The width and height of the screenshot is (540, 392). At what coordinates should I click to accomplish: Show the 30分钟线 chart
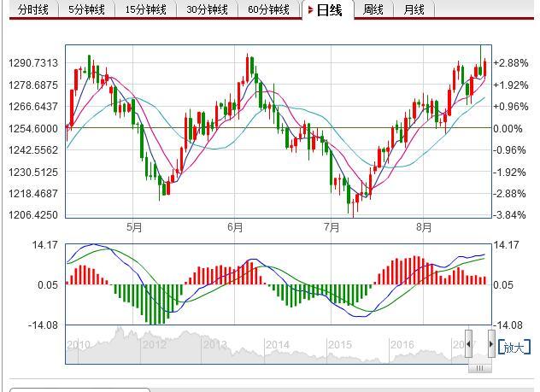tap(207, 10)
